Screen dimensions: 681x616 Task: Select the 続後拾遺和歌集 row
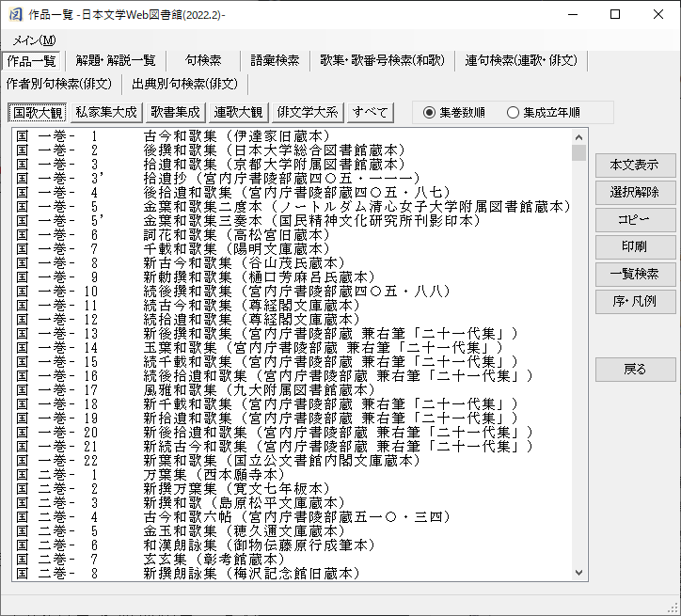(x=292, y=376)
